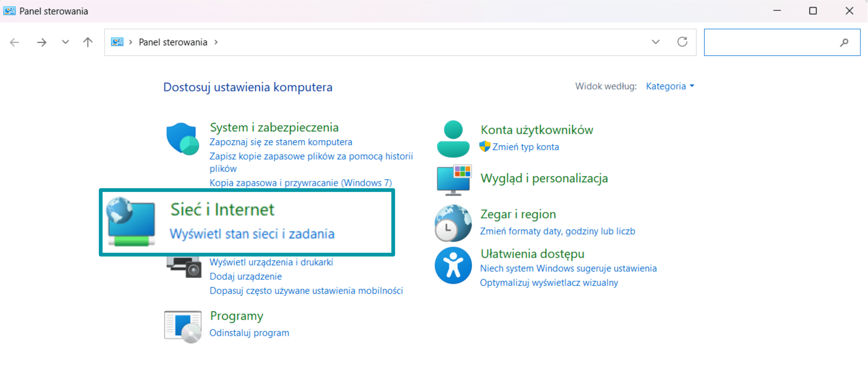Open the recent locations chevron next to arrows
The height and width of the screenshot is (383, 868).
point(65,42)
